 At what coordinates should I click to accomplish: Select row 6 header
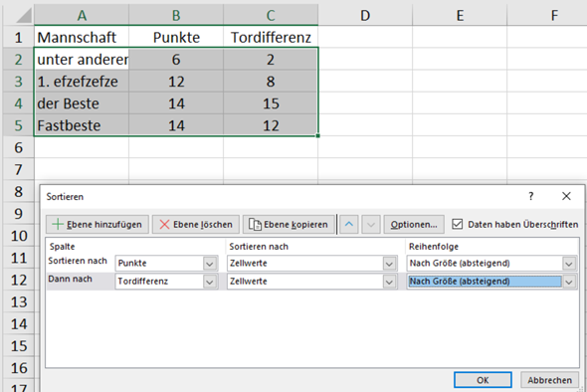pyautogui.click(x=18, y=147)
